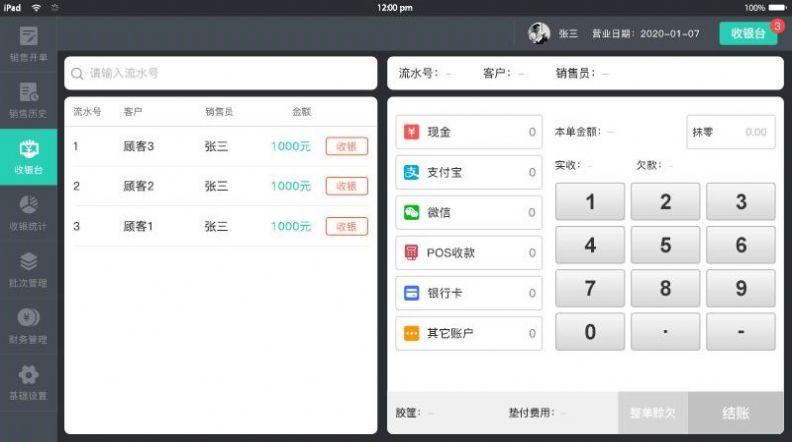Select the POS收款 payment amount field
This screenshot has width=792, height=442.
click(x=469, y=253)
